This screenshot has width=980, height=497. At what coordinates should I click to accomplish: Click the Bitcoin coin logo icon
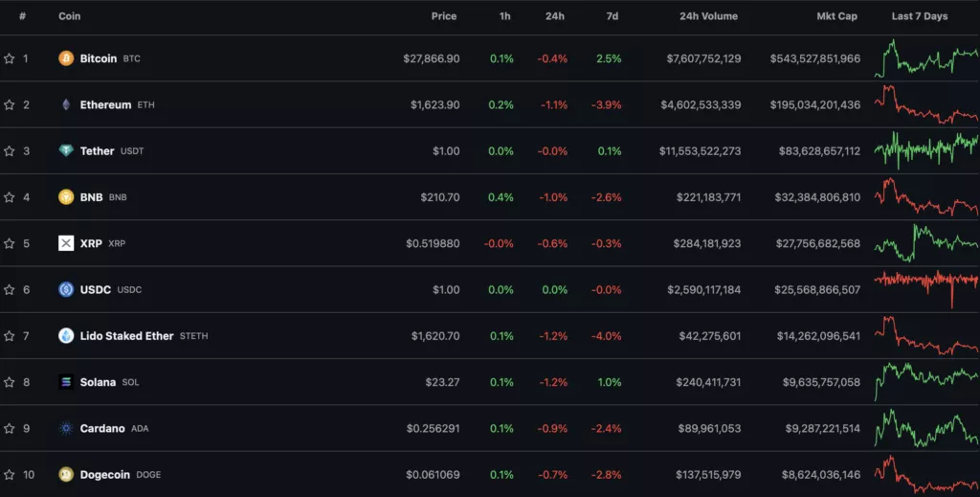pos(66,58)
